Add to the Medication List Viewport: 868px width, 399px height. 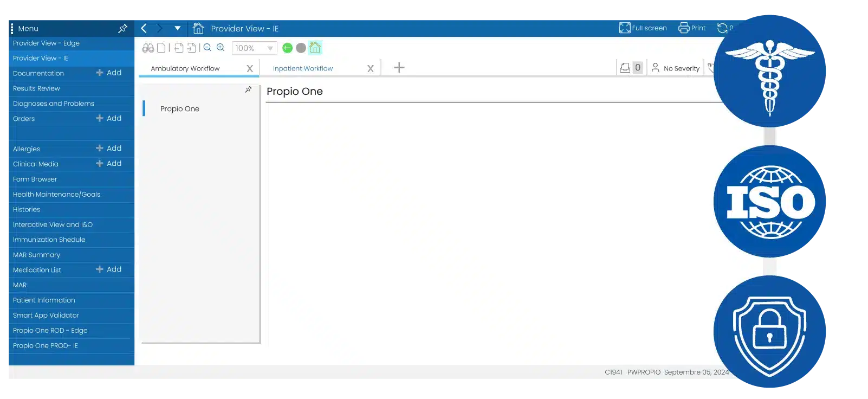tap(109, 269)
